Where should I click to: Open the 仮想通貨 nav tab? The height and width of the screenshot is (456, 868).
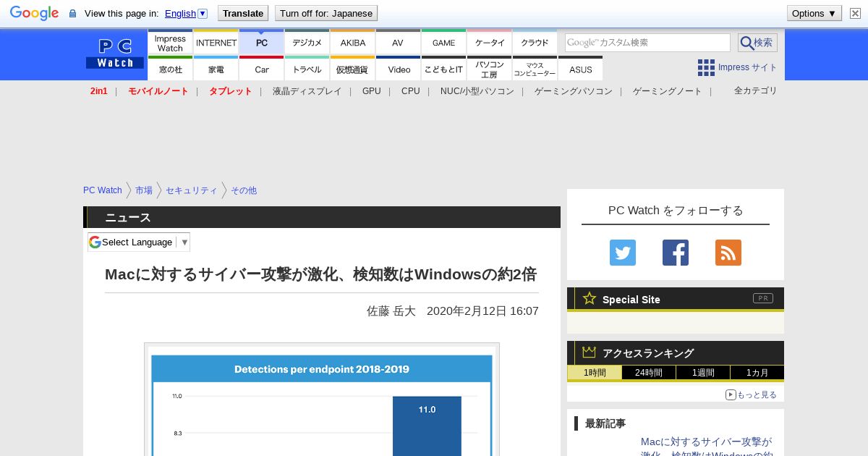point(353,69)
